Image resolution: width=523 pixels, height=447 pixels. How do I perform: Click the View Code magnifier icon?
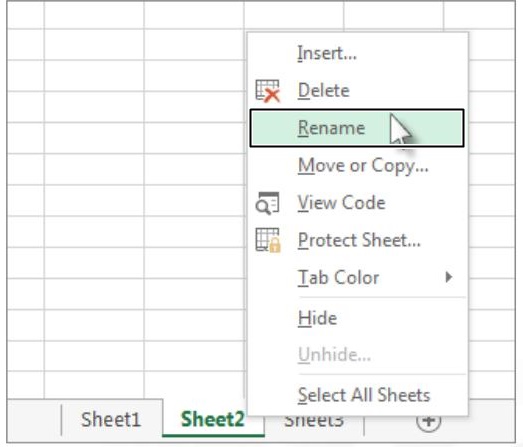pyautogui.click(x=267, y=203)
